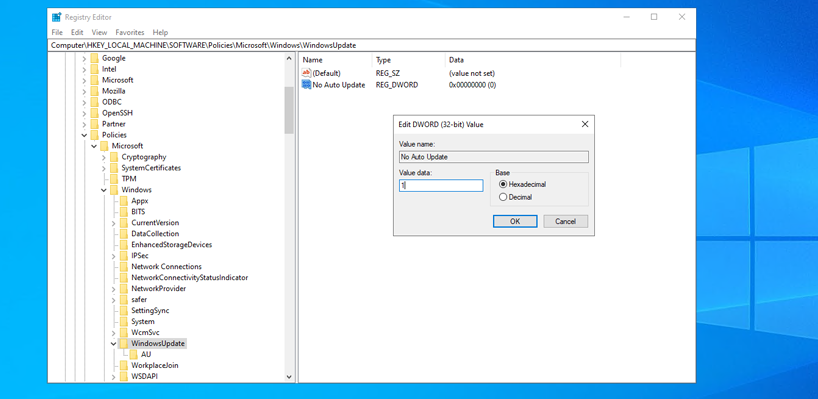Screen dimensions: 818x399
Task: Open the File menu
Action: tap(57, 32)
